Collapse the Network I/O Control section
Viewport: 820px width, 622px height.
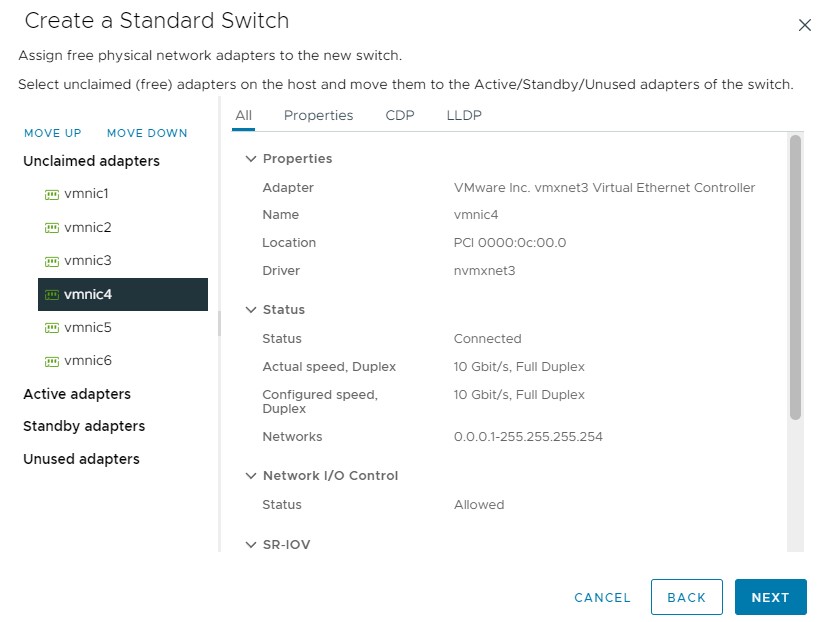point(251,476)
